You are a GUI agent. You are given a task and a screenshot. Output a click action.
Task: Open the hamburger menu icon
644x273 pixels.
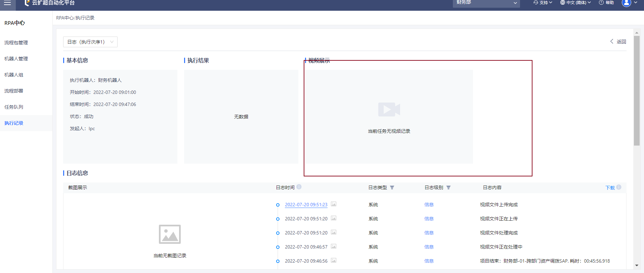pyautogui.click(x=7, y=3)
